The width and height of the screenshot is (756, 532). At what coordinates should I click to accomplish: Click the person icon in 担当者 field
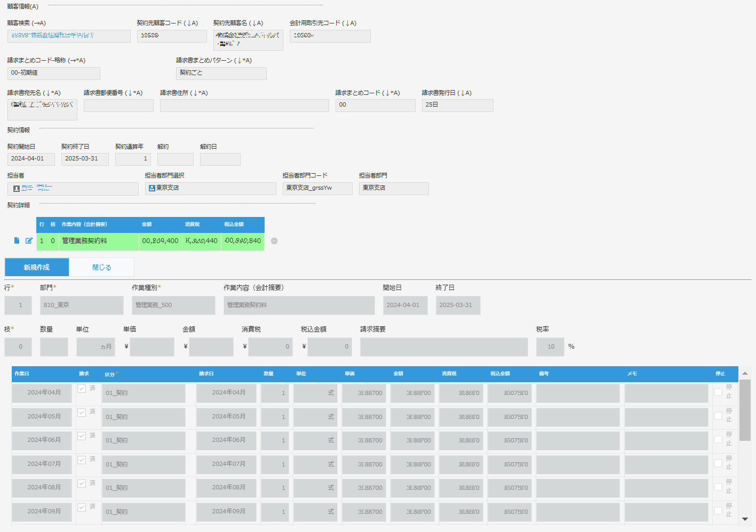click(17, 189)
